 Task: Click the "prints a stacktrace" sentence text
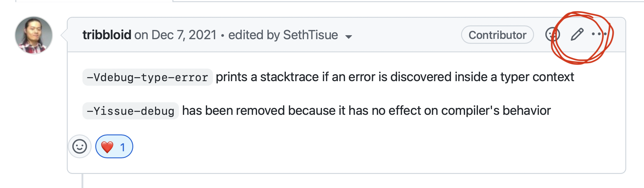(395, 77)
